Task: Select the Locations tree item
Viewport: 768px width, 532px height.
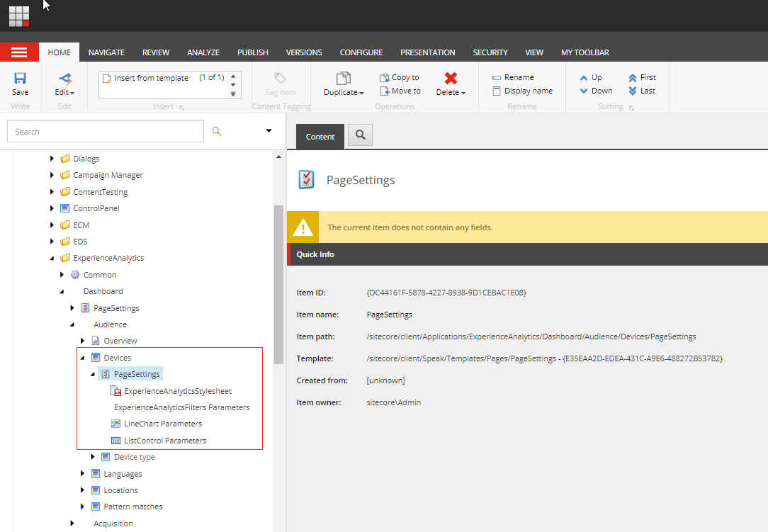Action: [120, 490]
